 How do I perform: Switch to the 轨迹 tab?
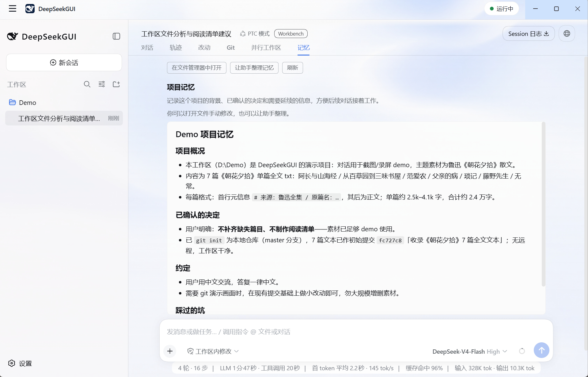pos(176,48)
